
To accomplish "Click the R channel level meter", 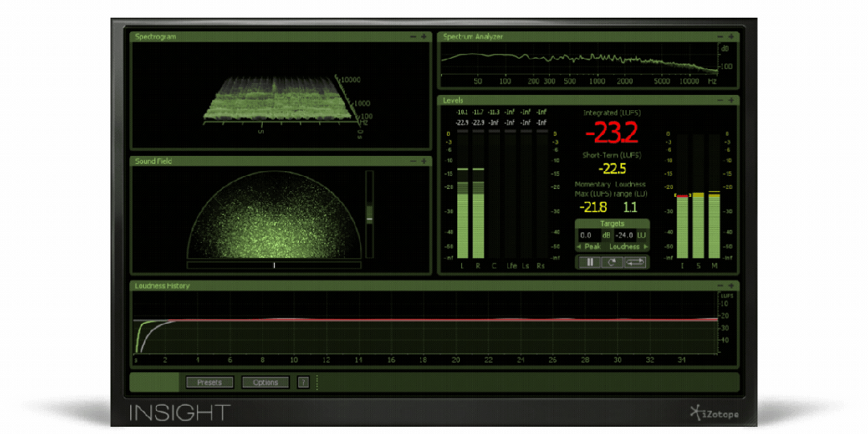I will [x=478, y=194].
